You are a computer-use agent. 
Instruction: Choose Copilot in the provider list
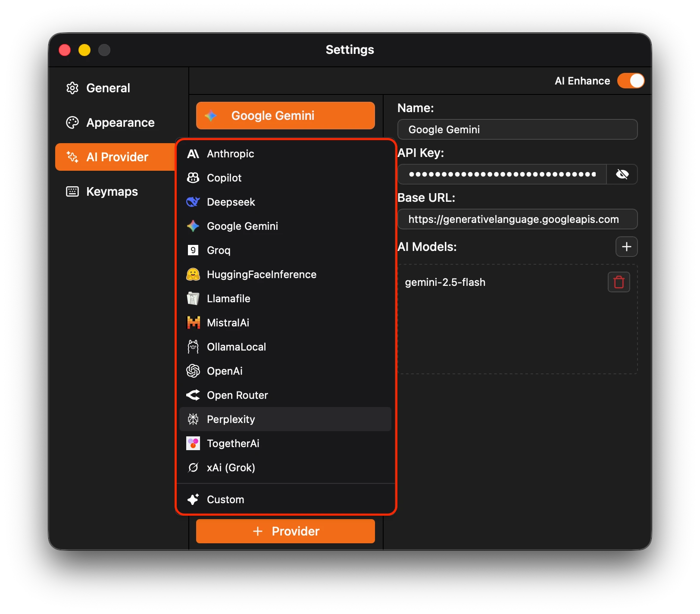click(x=285, y=178)
